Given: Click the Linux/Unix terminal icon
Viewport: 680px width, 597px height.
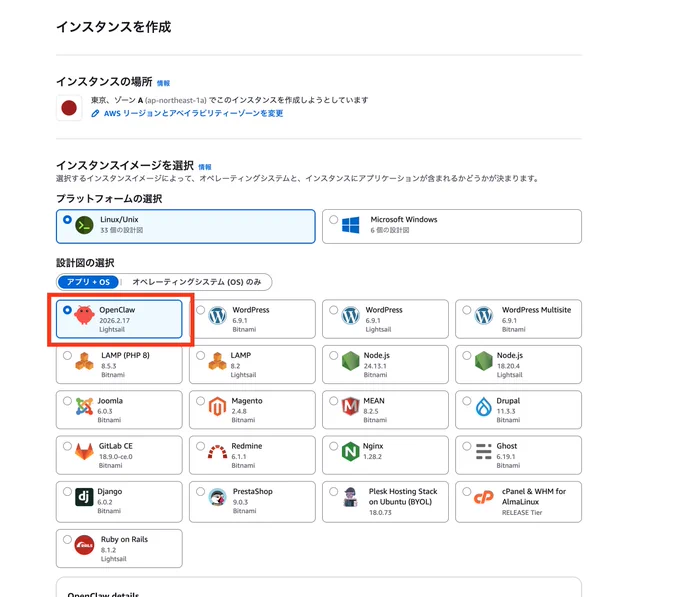Looking at the screenshot, I should click(x=84, y=225).
